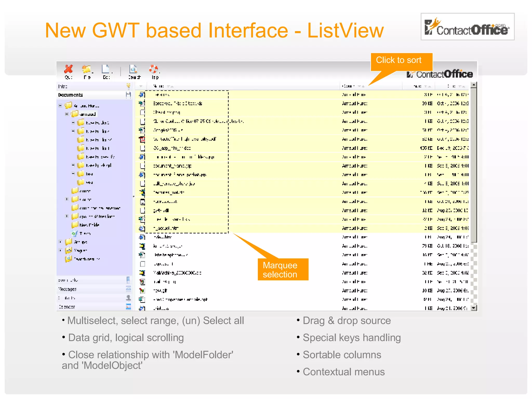This screenshot has height=399, width=532.
Task: Click the icon of file n_accueil.htm
Action: pos(142,228)
